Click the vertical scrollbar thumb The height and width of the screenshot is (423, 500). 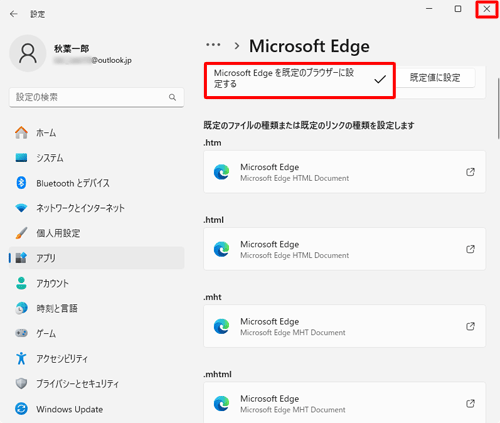(x=498, y=108)
